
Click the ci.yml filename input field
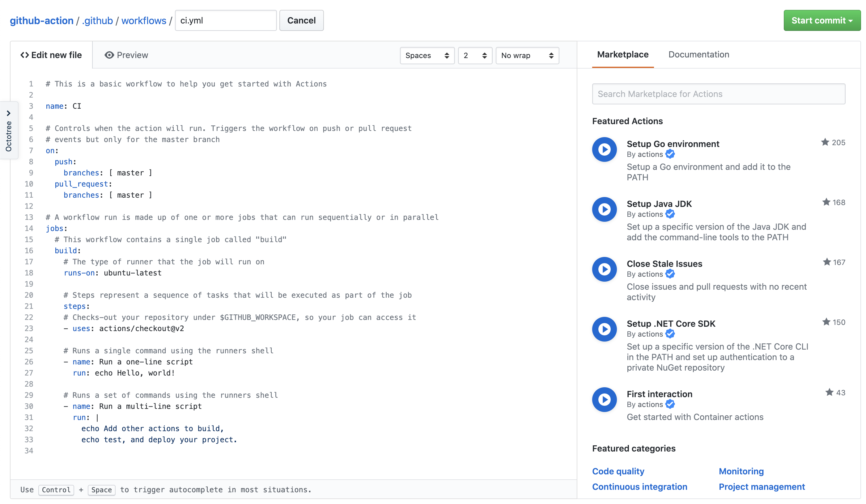click(225, 21)
